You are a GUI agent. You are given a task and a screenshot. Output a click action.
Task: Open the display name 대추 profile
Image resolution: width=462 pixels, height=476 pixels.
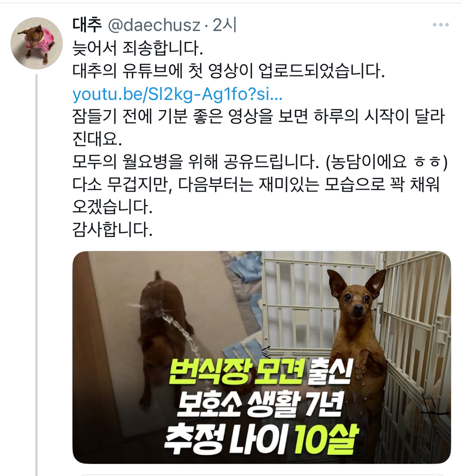pos(87,25)
